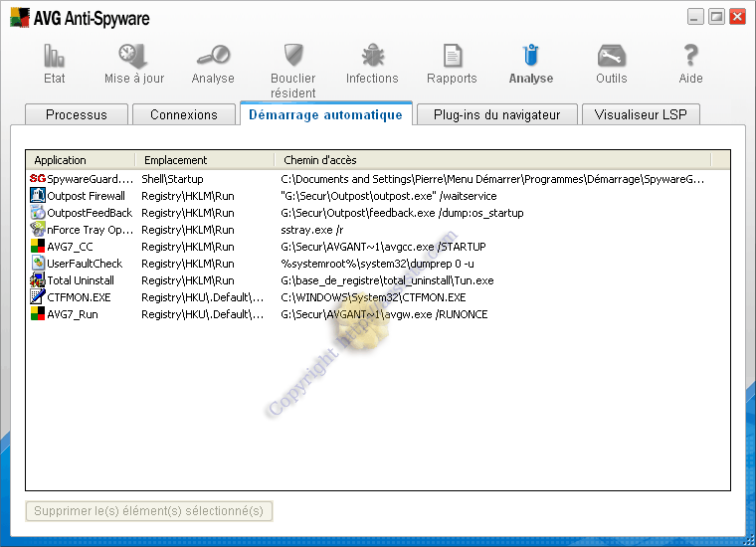Click the nForce Tray Options icon
Screen dimensions: 756x547
coord(37,230)
